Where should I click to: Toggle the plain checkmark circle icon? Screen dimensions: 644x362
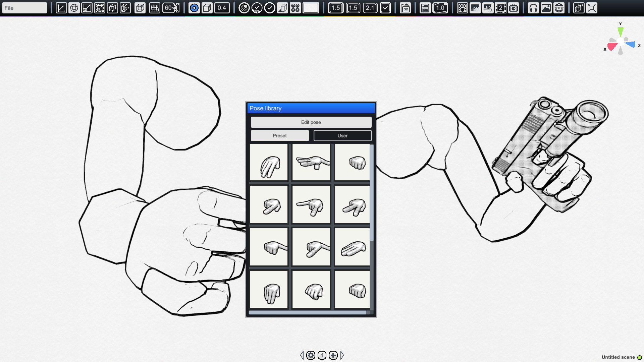(269, 8)
